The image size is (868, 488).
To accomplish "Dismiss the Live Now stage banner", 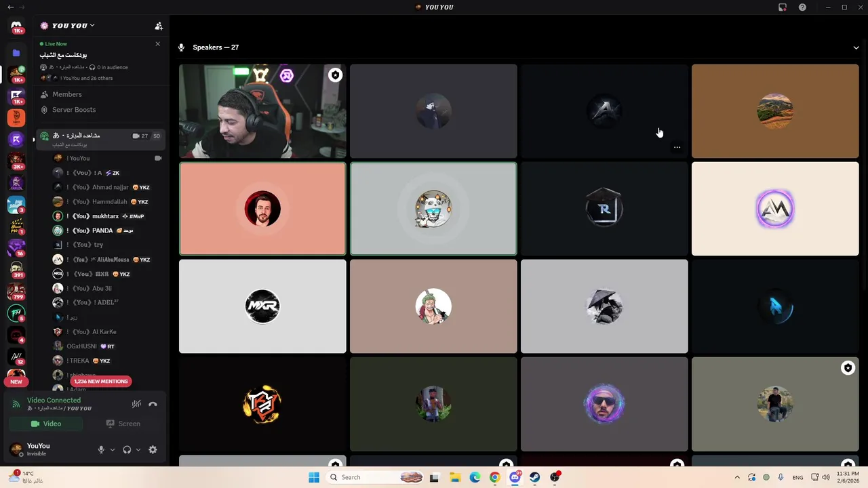I will 158,44.
